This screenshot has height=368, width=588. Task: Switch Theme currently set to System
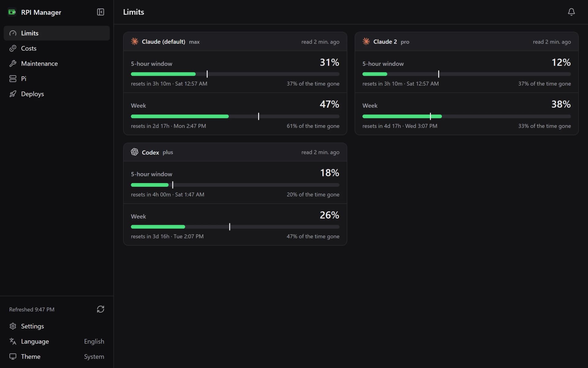coord(57,356)
